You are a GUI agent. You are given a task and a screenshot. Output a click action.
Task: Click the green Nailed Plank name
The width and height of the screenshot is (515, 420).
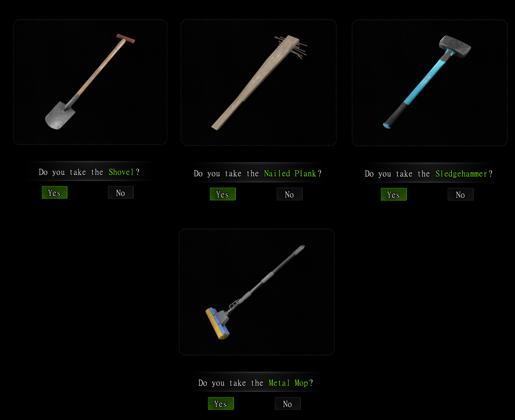(290, 173)
